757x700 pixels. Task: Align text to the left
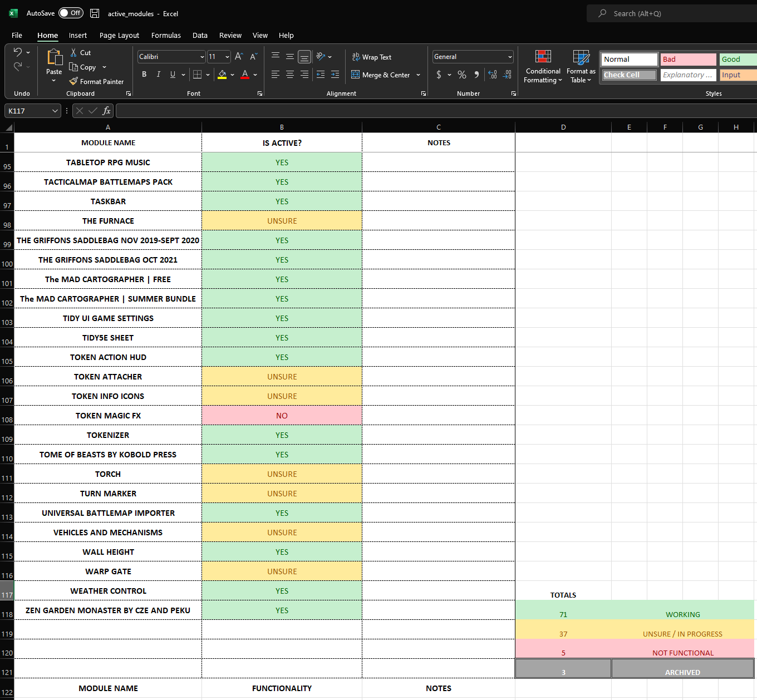(x=275, y=75)
